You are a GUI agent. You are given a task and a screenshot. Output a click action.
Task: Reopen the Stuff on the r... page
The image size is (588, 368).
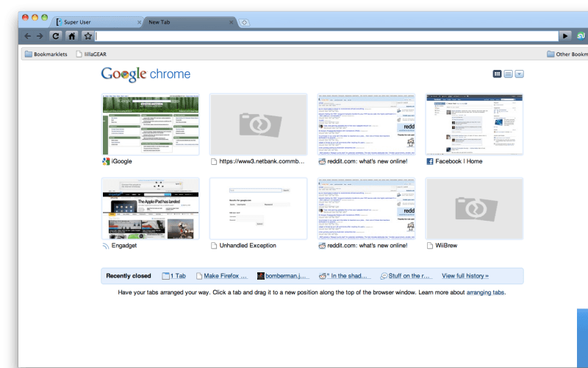coord(406,275)
